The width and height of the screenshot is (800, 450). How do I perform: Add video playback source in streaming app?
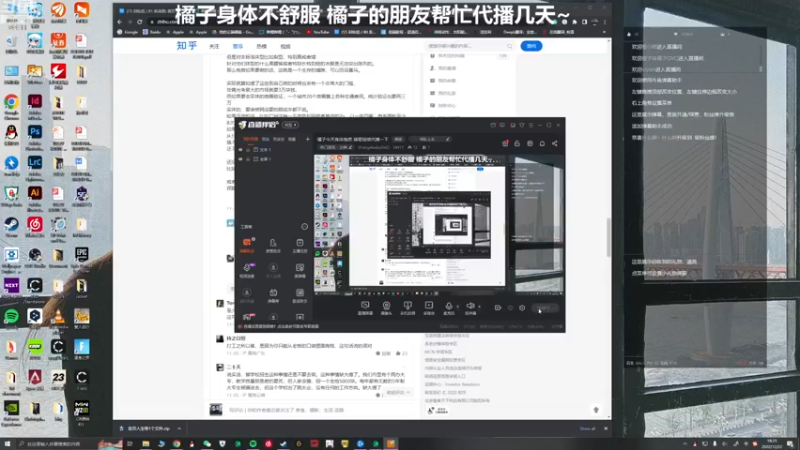[429, 307]
